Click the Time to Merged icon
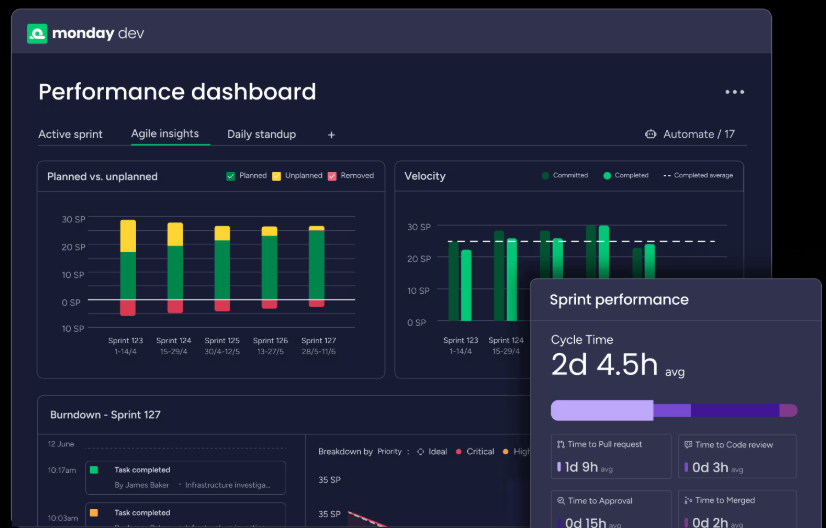Viewport: 826px width, 528px height. pos(687,500)
